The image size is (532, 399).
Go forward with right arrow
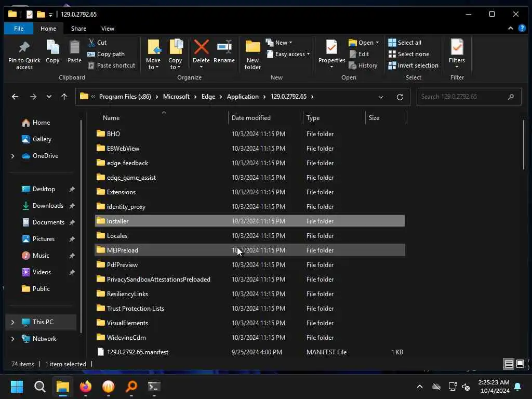tap(33, 97)
